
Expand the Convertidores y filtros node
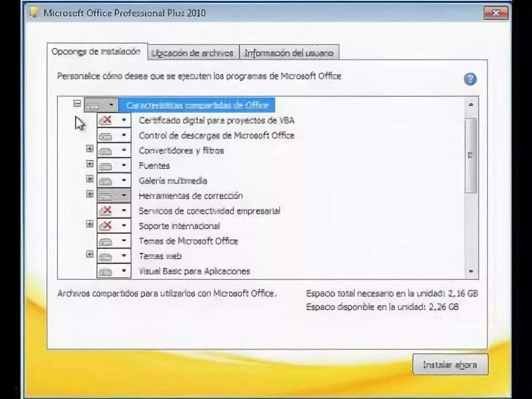coord(90,149)
